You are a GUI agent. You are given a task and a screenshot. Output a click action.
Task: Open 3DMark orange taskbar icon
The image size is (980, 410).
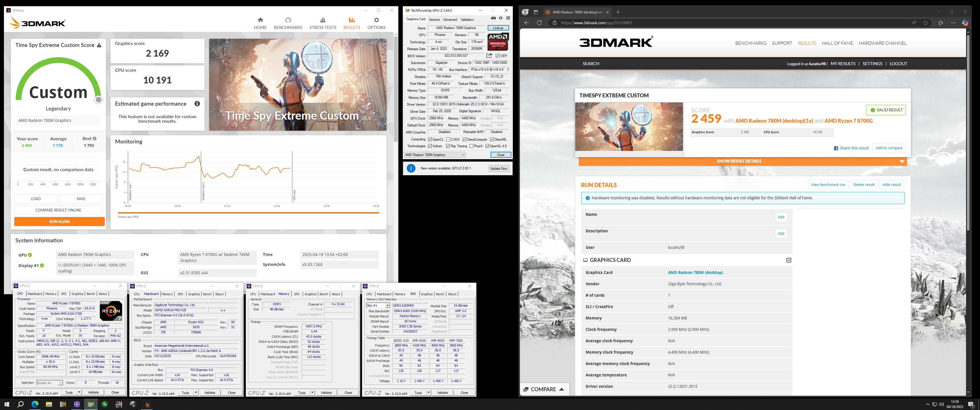pyautogui.click(x=147, y=404)
